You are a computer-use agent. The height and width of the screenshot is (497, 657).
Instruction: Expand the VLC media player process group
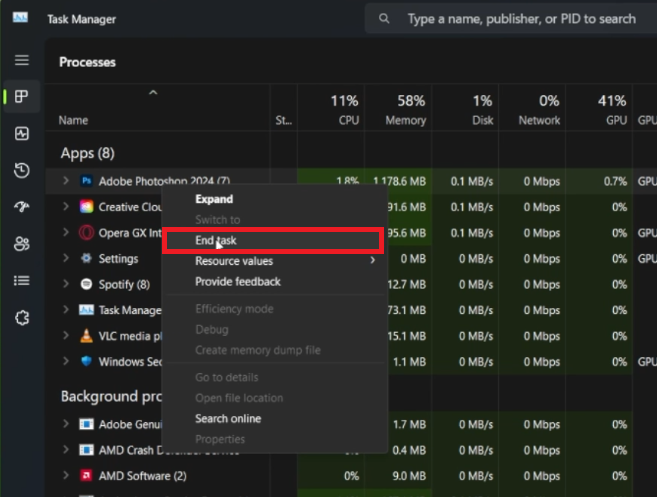[66, 336]
